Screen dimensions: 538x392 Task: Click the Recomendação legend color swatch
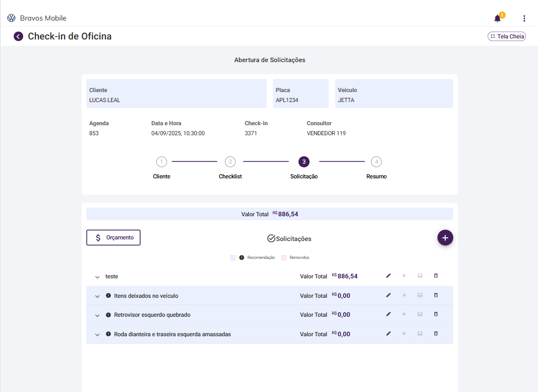pyautogui.click(x=233, y=258)
